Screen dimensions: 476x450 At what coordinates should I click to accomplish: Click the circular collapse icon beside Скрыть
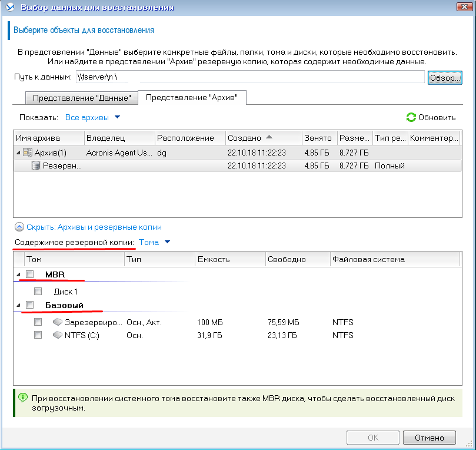[x=19, y=227]
